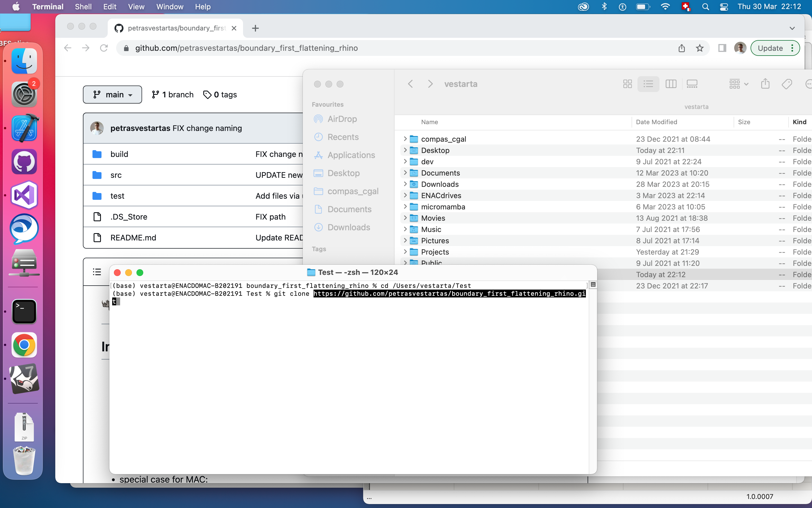Screen dimensions: 812x508
Task: Select AirDrop in Finder sidebar
Action: (x=342, y=119)
